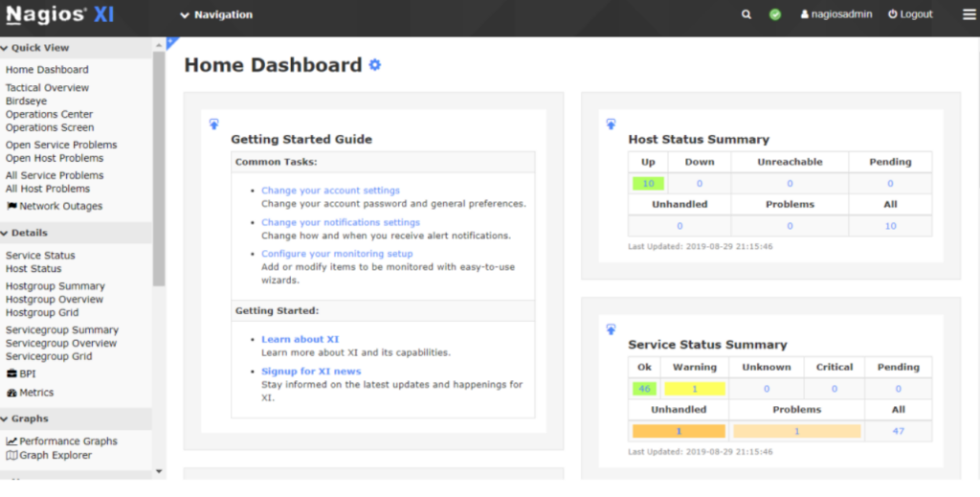Click the orange Unhandled services count 1
Image resolution: width=980 pixels, height=497 pixels.
679,431
